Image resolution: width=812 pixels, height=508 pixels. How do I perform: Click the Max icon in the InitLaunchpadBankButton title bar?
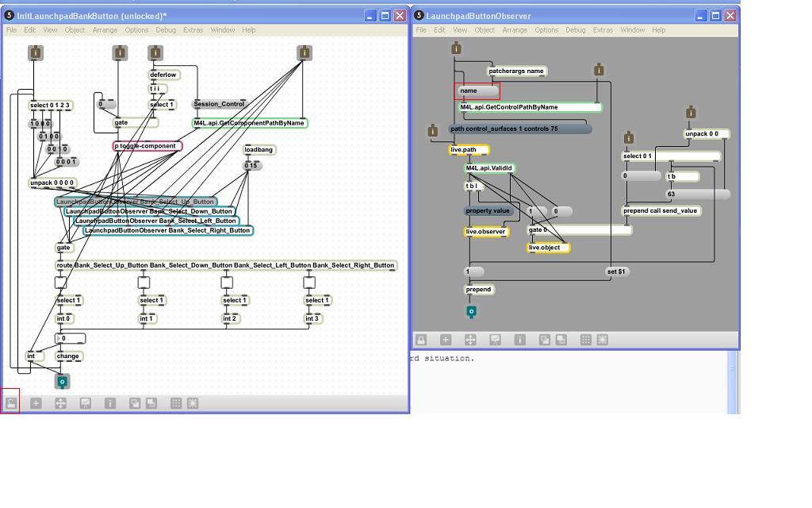9,16
